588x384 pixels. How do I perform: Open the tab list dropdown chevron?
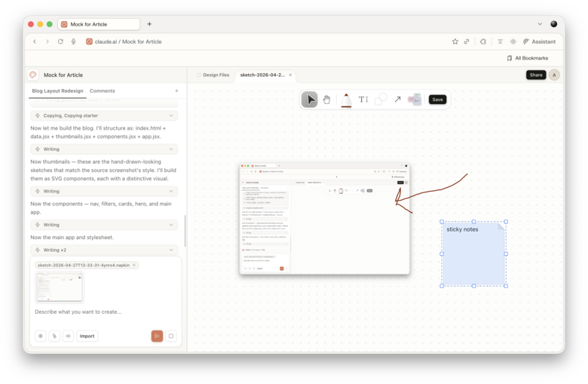click(540, 24)
